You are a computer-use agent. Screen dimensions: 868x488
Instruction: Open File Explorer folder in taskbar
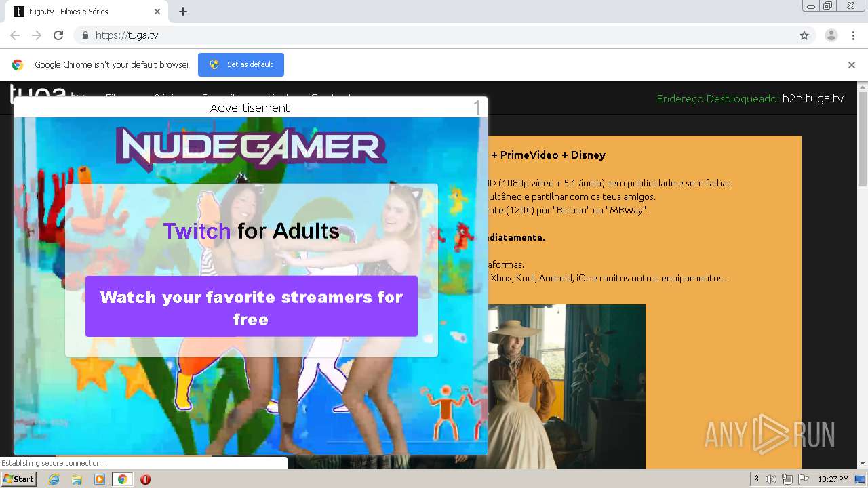click(x=77, y=479)
